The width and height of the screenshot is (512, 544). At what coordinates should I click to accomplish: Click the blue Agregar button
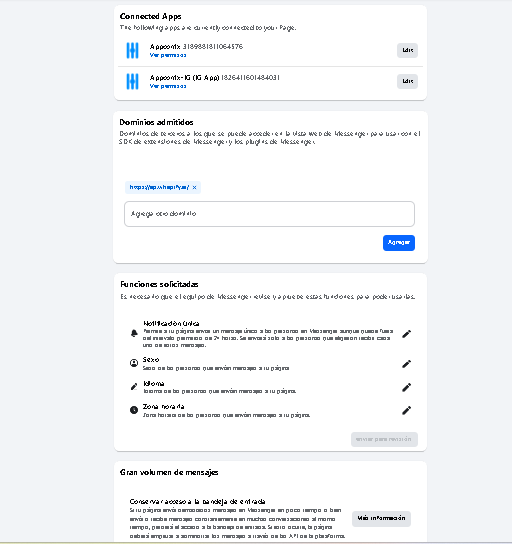pos(399,243)
